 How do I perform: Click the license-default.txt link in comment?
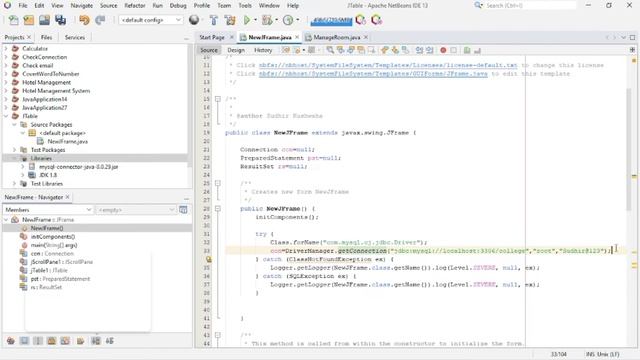388,65
